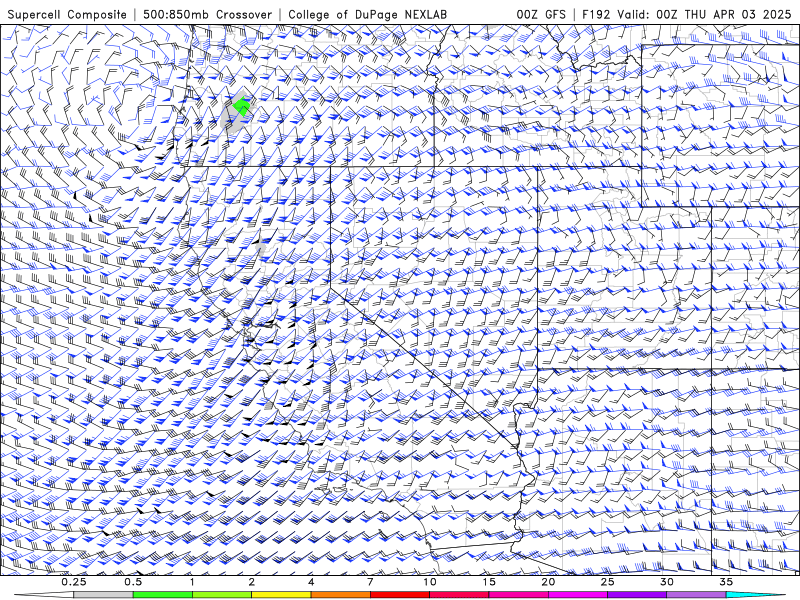Click the '25' scale label
The height and width of the screenshot is (600, 800).
[607, 582]
